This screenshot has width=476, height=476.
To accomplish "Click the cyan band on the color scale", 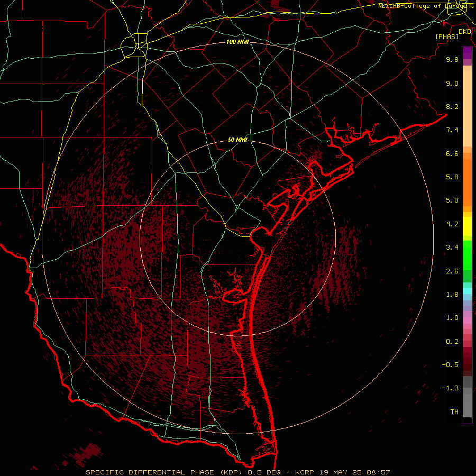I will (467, 291).
